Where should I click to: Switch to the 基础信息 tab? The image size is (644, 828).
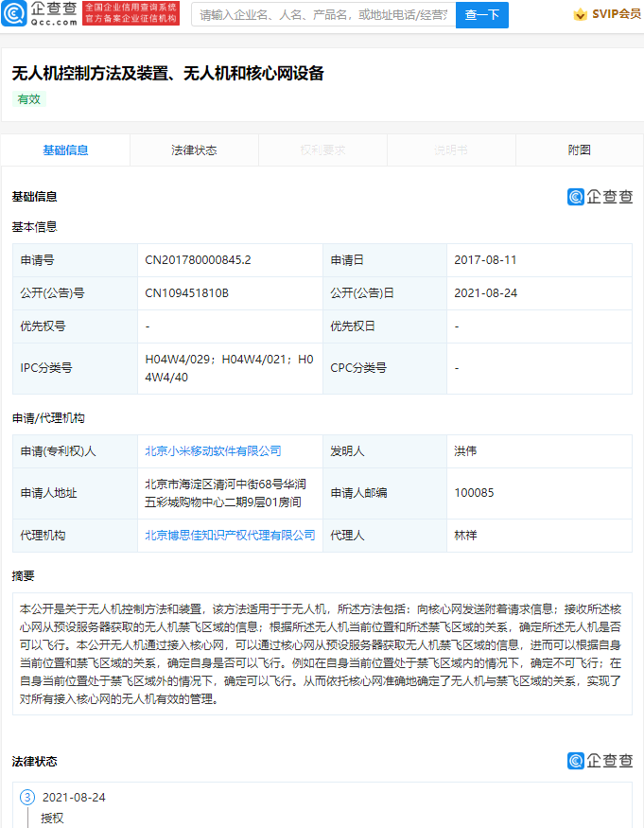point(65,150)
